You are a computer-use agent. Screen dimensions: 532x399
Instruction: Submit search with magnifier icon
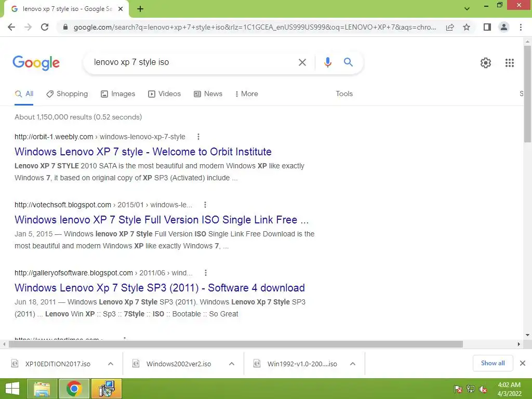(348, 62)
